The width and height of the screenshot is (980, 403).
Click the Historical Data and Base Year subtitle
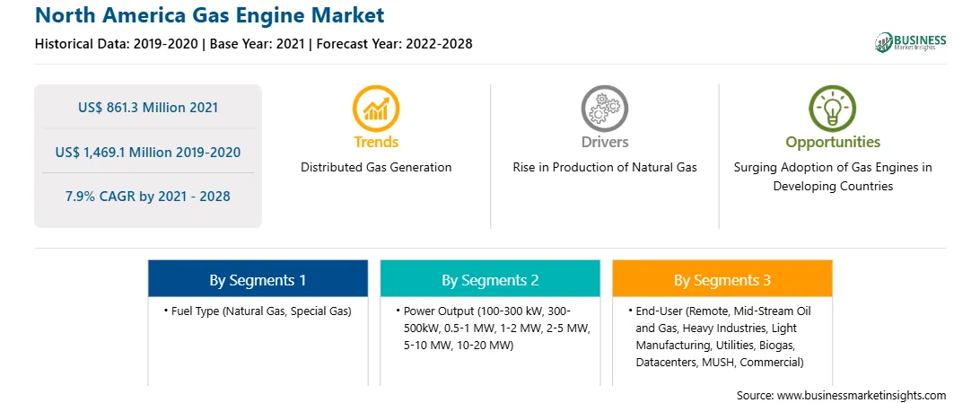click(x=253, y=44)
